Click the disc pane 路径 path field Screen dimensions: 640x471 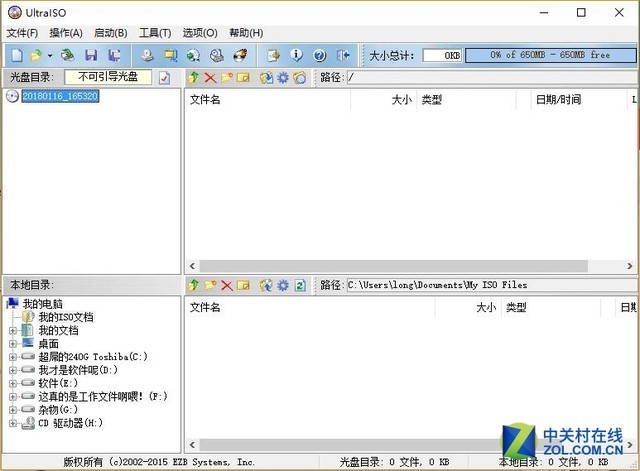(492, 77)
